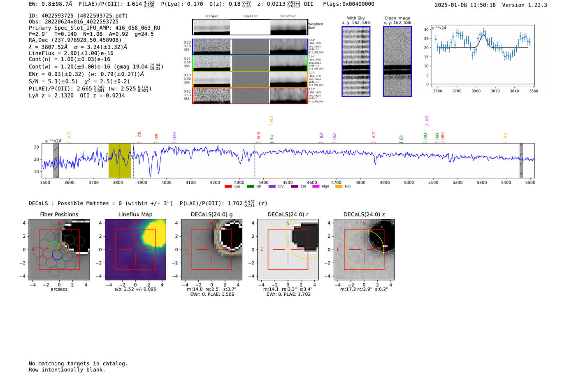Image resolution: width=576 pixels, height=392 pixels.
Task: Select the red-bordered 2D fiber spectrum row
Action: click(x=250, y=95)
